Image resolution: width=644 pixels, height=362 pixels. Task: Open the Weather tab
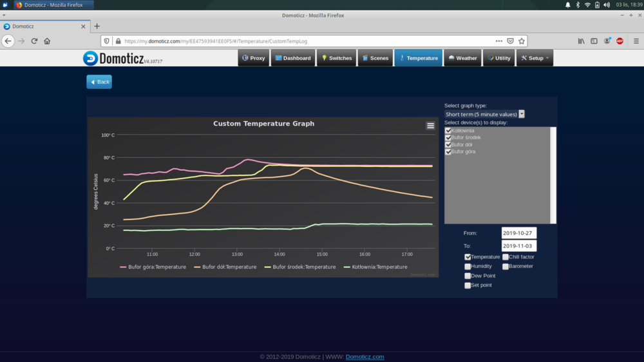pos(462,58)
